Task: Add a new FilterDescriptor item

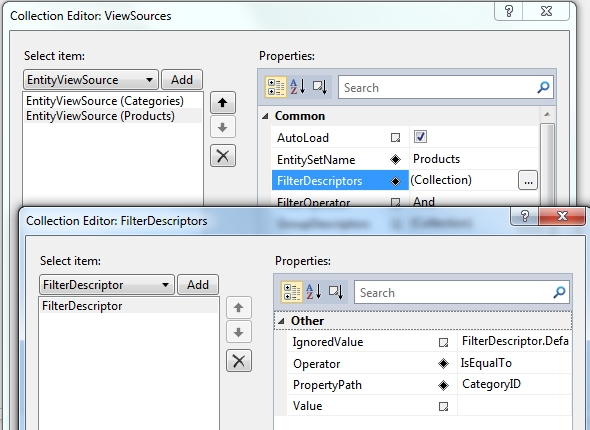Action: [198, 284]
